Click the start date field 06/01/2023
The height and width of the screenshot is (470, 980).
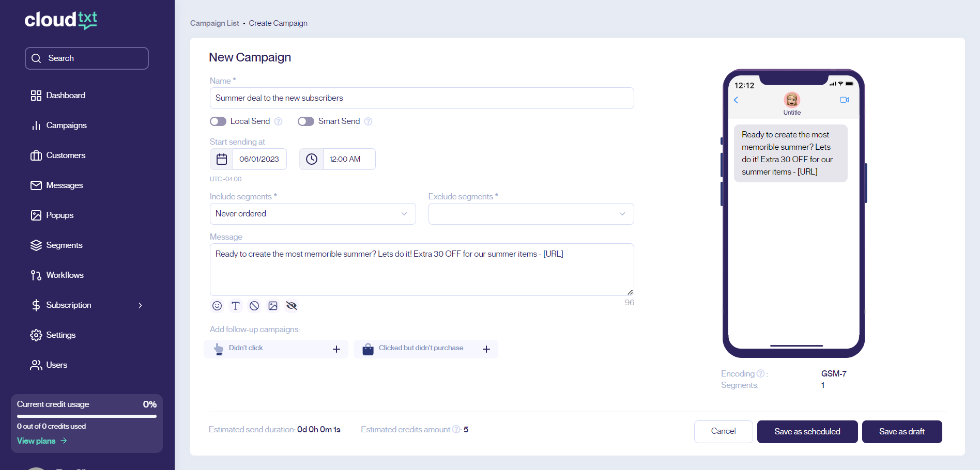(x=259, y=159)
